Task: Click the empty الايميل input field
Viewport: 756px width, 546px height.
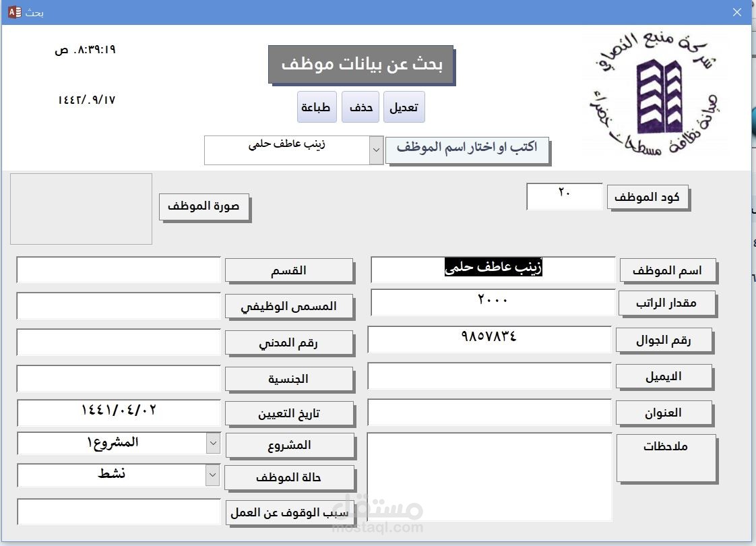Action: [x=489, y=375]
